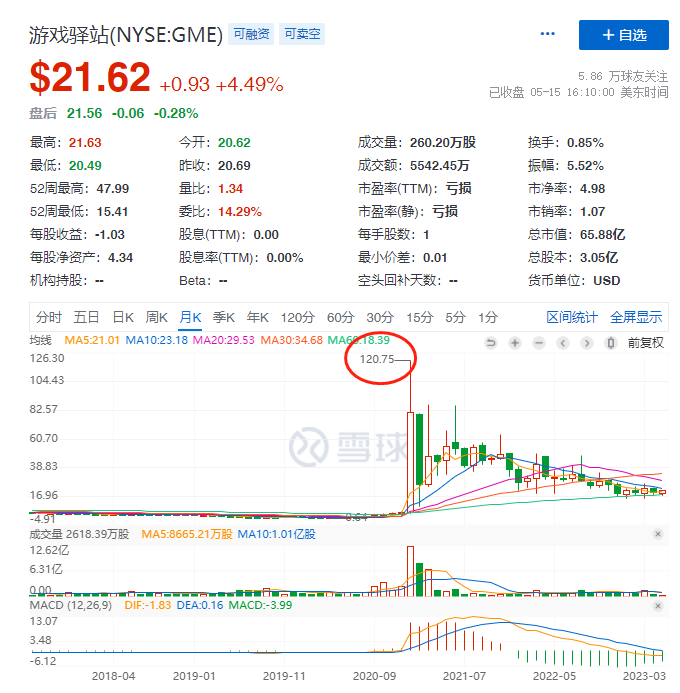Click the DIF:-1.83 value label
680x693 pixels.
148,605
